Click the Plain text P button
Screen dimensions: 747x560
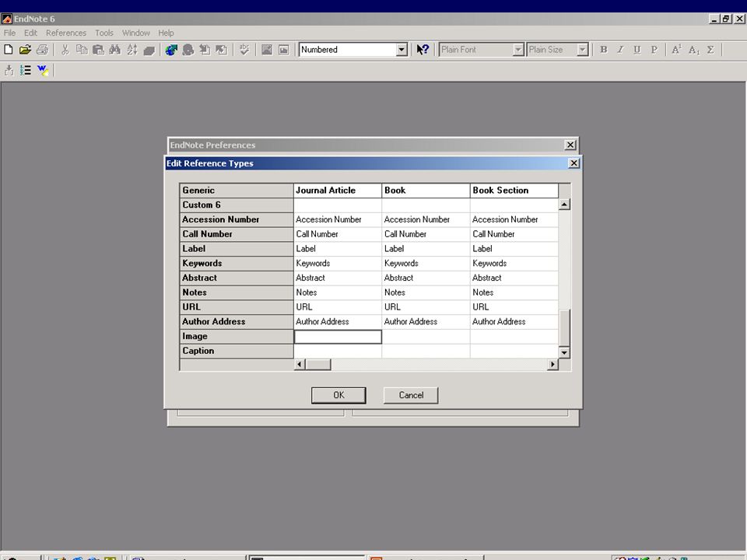pos(654,50)
